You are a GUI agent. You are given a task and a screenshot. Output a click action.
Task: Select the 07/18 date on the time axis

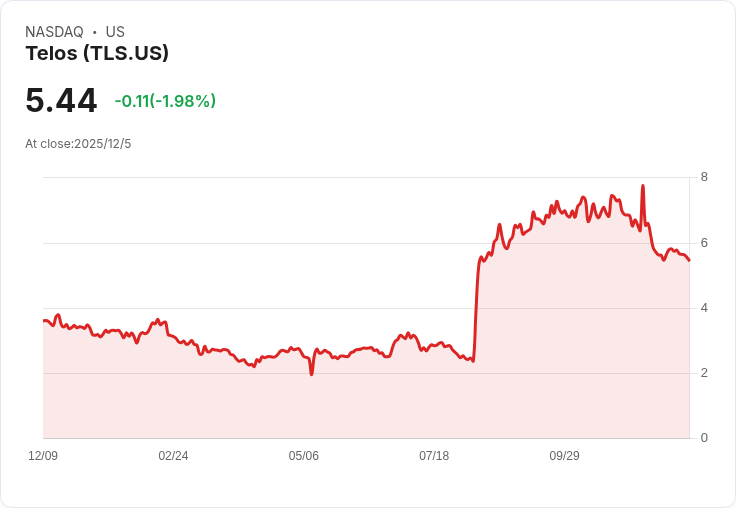point(434,456)
